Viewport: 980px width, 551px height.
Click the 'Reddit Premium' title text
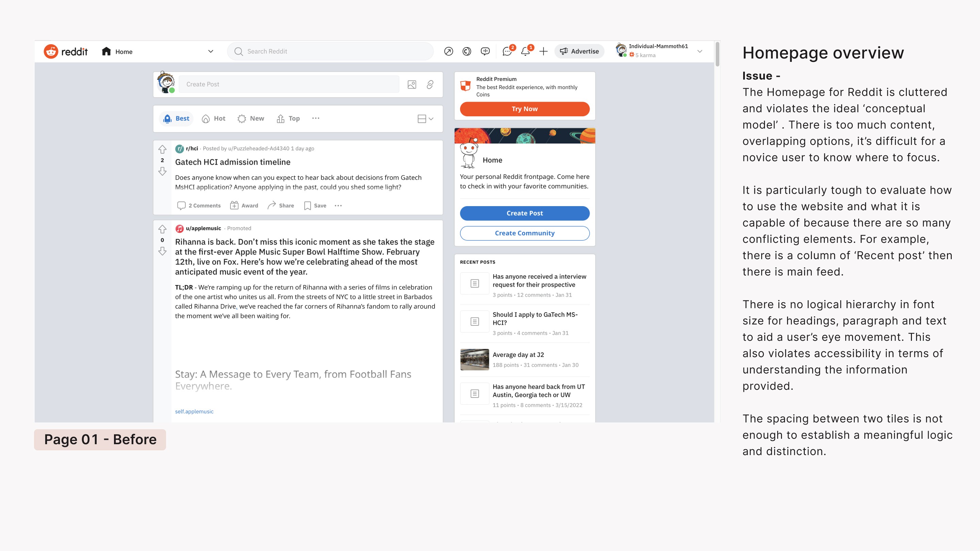pyautogui.click(x=496, y=79)
